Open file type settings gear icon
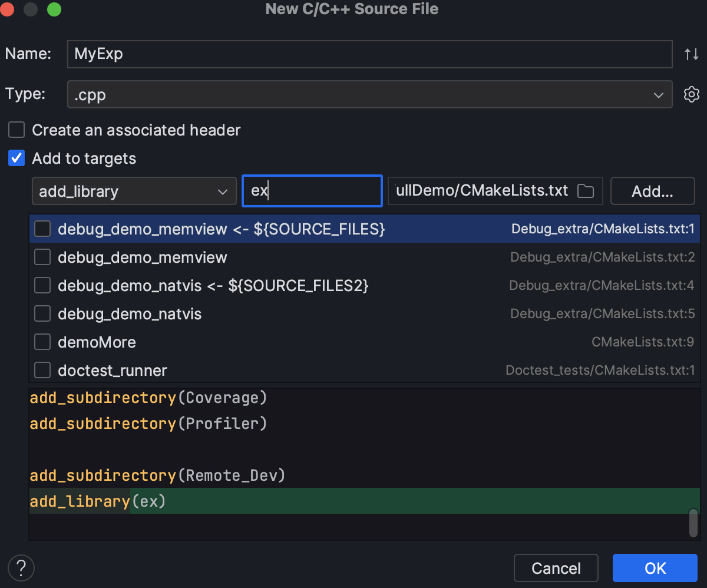 (691, 94)
